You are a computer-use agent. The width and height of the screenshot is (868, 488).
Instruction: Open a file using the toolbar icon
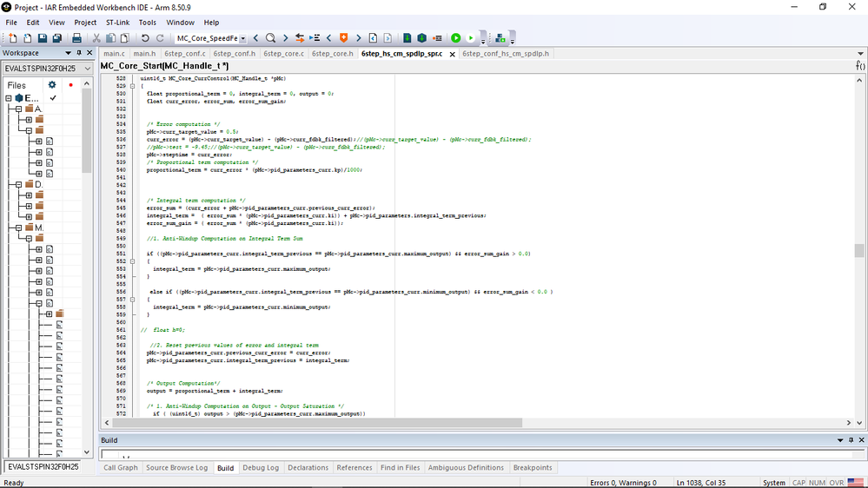(27, 38)
